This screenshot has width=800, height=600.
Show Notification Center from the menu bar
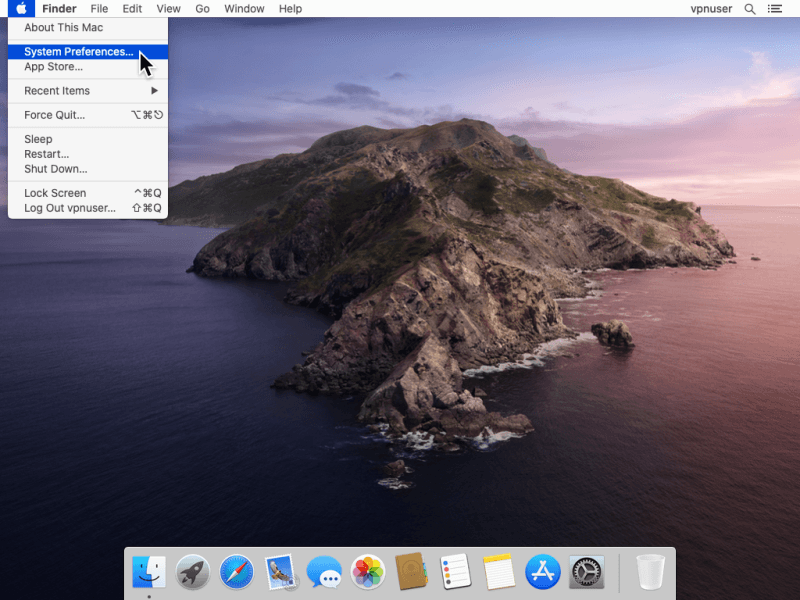click(x=775, y=9)
